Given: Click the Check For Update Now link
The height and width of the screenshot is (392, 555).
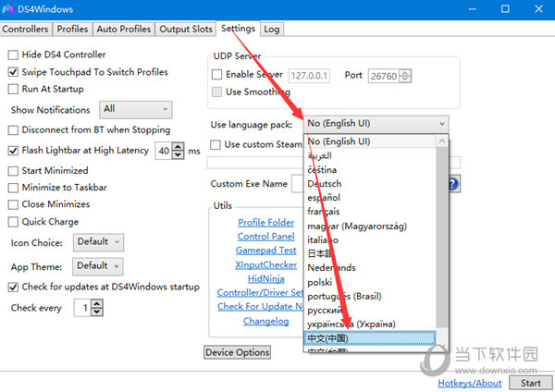Looking at the screenshot, I should coord(260,306).
